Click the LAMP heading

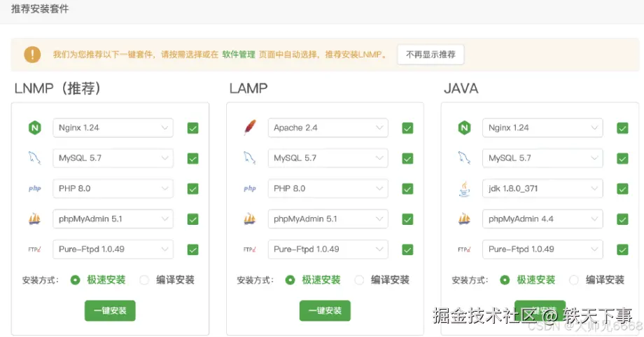[248, 88]
